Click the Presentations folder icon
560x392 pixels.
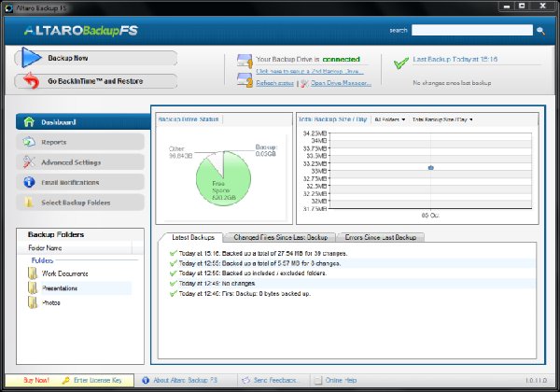(x=33, y=287)
